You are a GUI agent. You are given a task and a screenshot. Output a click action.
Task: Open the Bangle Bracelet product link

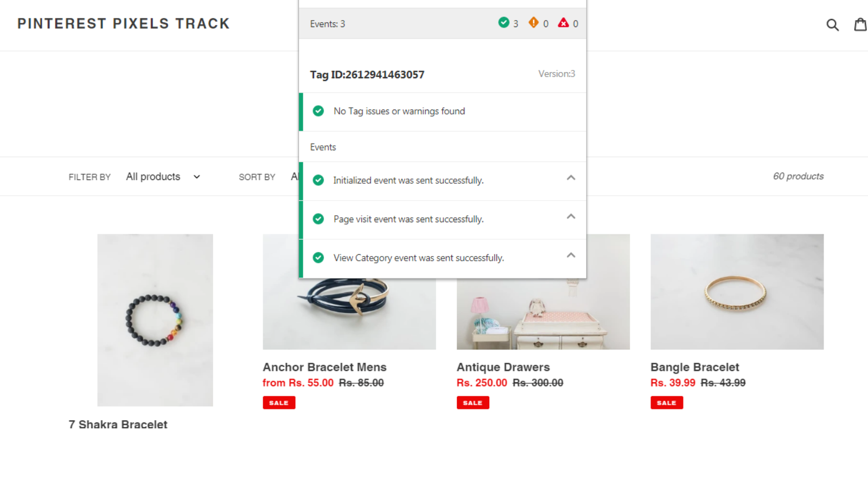click(694, 367)
